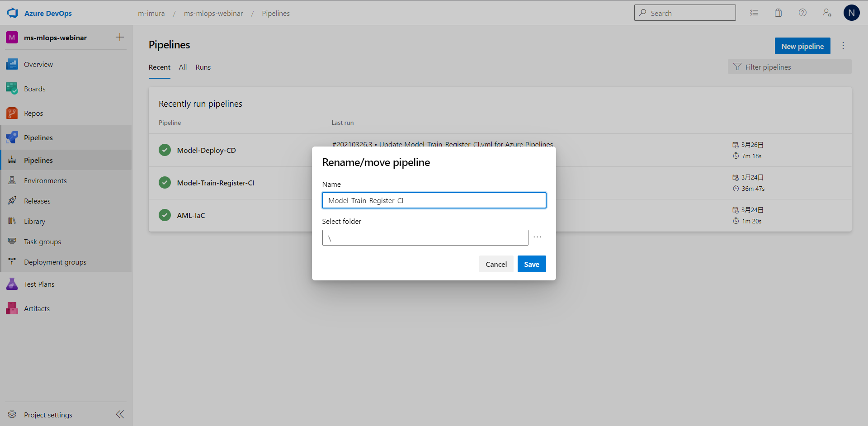Click the ms-mlops-webinar project name
Screen dimensions: 868x426
coord(55,38)
